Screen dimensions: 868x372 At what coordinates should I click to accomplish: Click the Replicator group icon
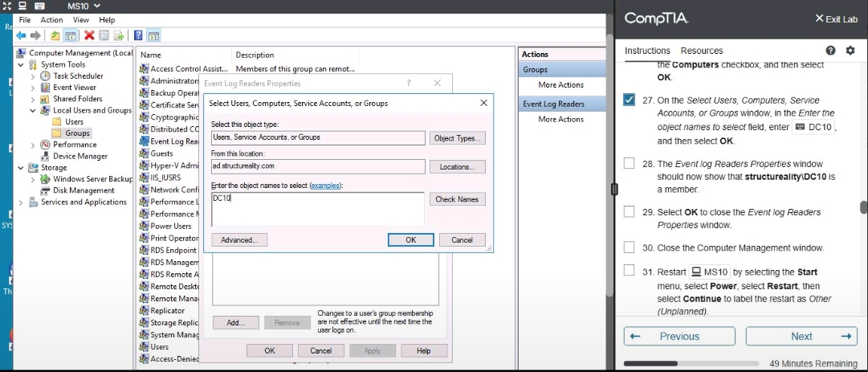pyautogui.click(x=144, y=311)
